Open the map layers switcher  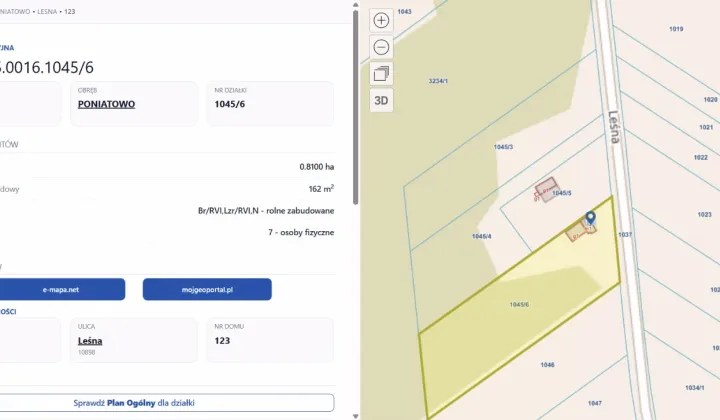coord(381,73)
